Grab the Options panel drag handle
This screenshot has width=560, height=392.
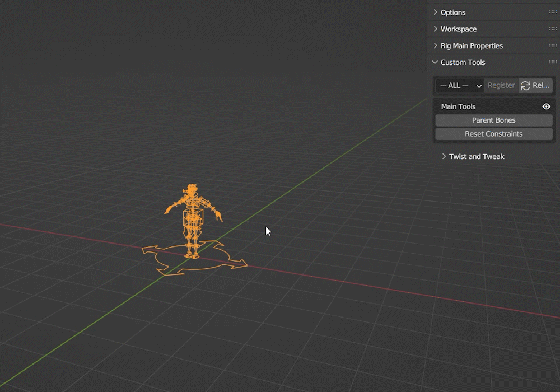point(553,12)
